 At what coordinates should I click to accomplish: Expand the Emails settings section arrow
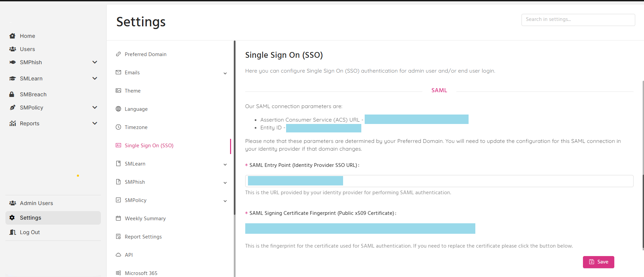pos(225,73)
